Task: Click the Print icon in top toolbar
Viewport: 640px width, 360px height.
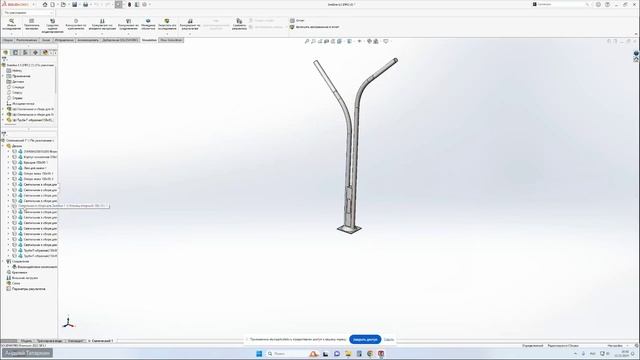Action: point(85,4)
